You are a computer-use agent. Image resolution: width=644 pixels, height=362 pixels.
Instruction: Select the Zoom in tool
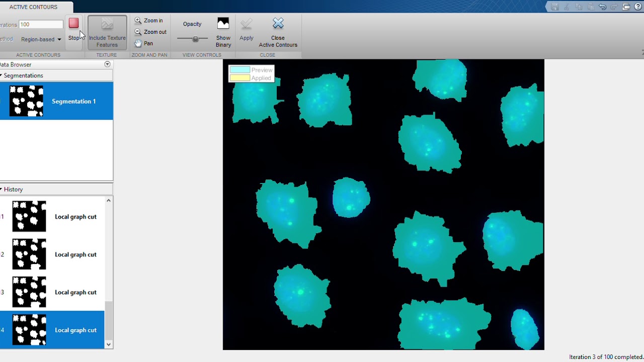click(149, 21)
